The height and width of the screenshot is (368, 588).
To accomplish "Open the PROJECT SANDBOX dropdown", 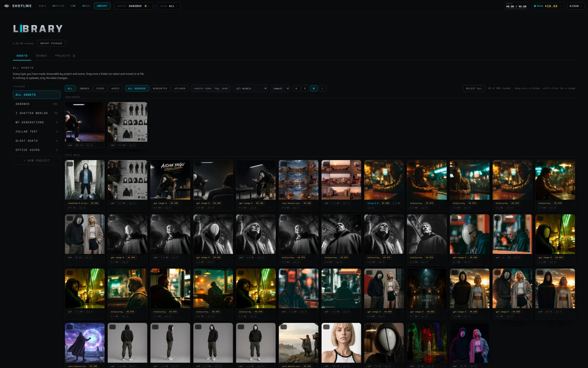I will click(133, 6).
